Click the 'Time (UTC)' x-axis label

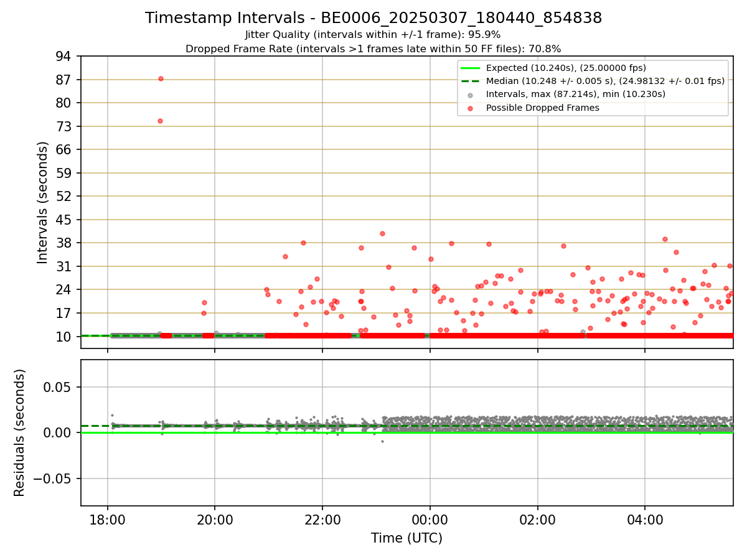[406, 538]
